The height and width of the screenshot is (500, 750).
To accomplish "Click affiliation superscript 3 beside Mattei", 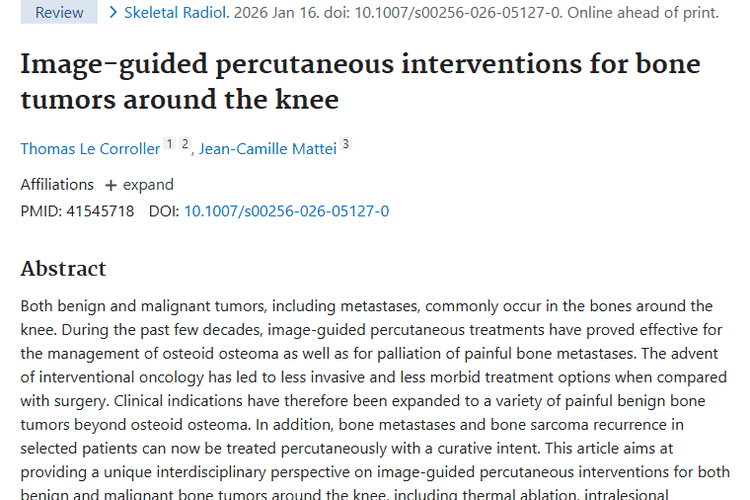I will tap(346, 144).
